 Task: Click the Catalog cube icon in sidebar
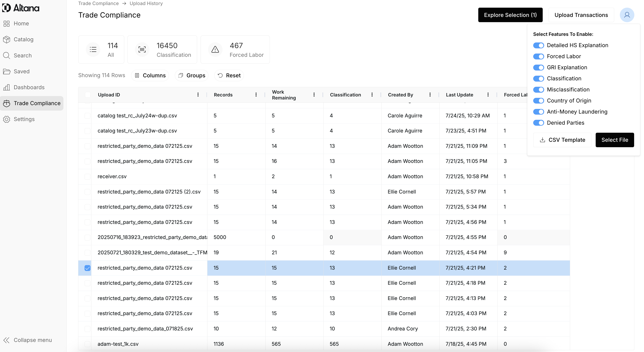click(x=7, y=39)
